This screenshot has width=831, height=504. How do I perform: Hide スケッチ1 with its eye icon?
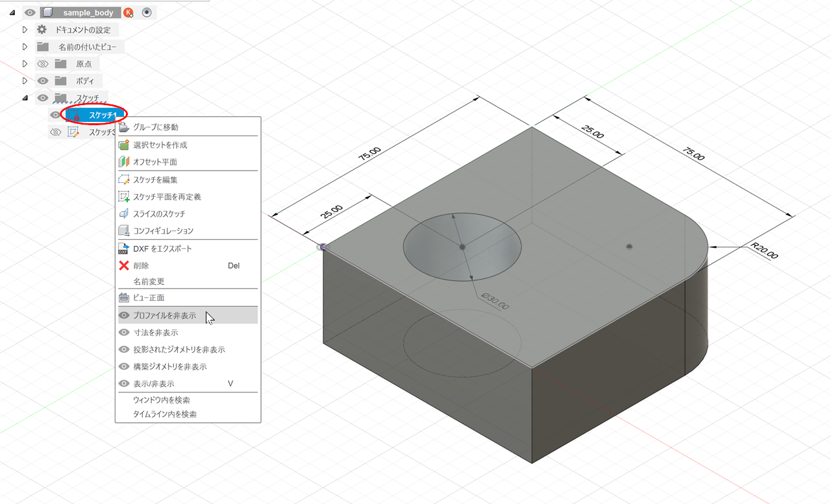click(56, 115)
